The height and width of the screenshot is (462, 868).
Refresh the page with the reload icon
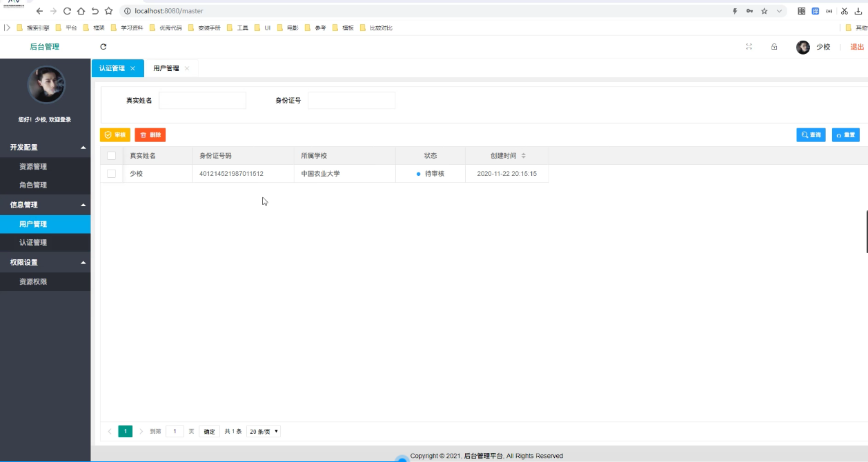point(103,47)
